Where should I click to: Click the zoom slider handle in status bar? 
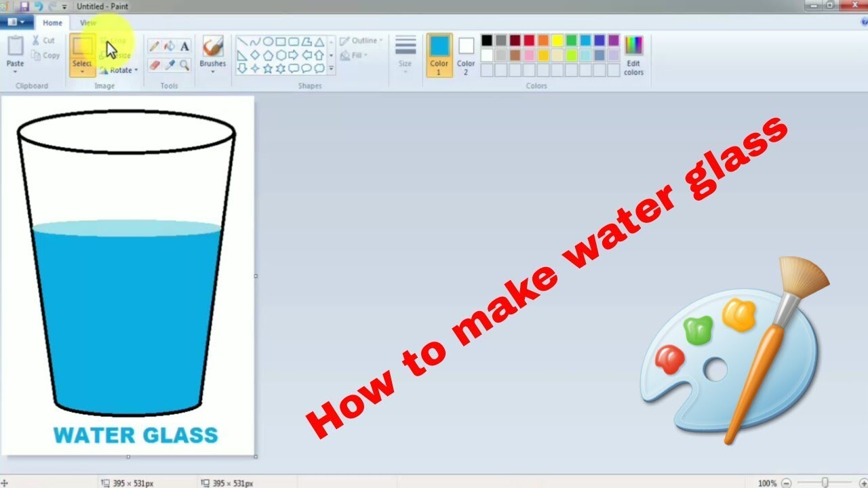point(825,483)
